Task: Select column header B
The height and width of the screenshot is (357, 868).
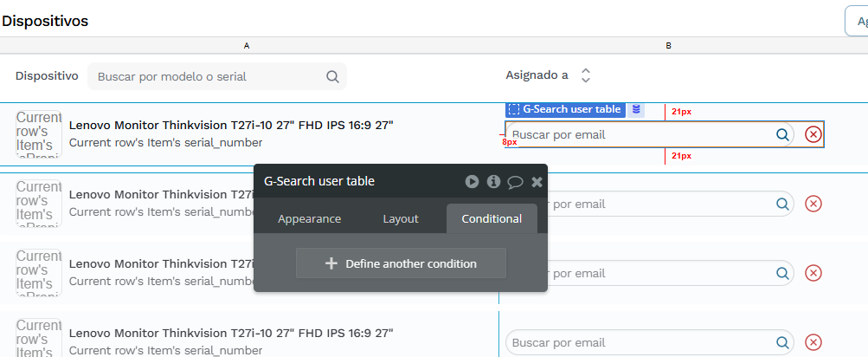Action: [x=669, y=45]
